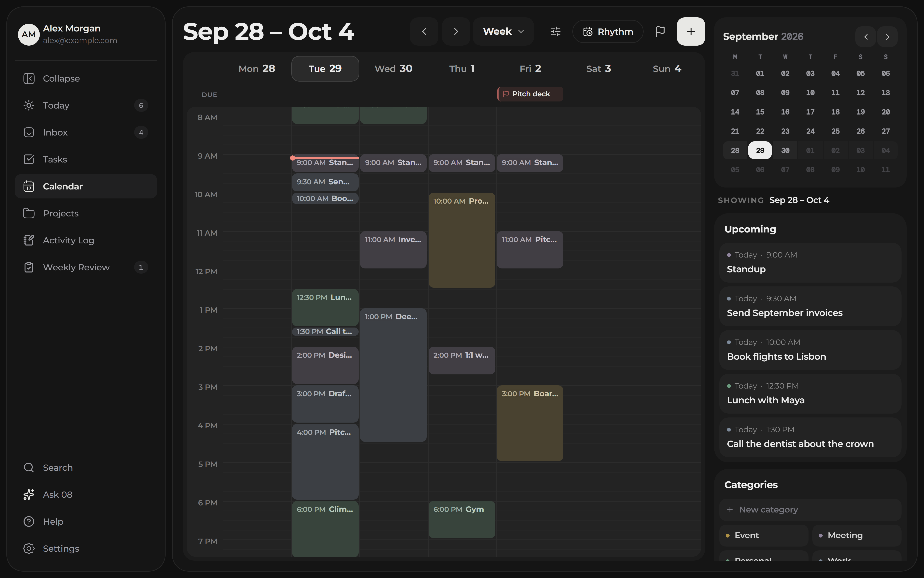Open upcoming Book flights to Lisbon card
The image size is (924, 578).
pyautogui.click(x=810, y=350)
